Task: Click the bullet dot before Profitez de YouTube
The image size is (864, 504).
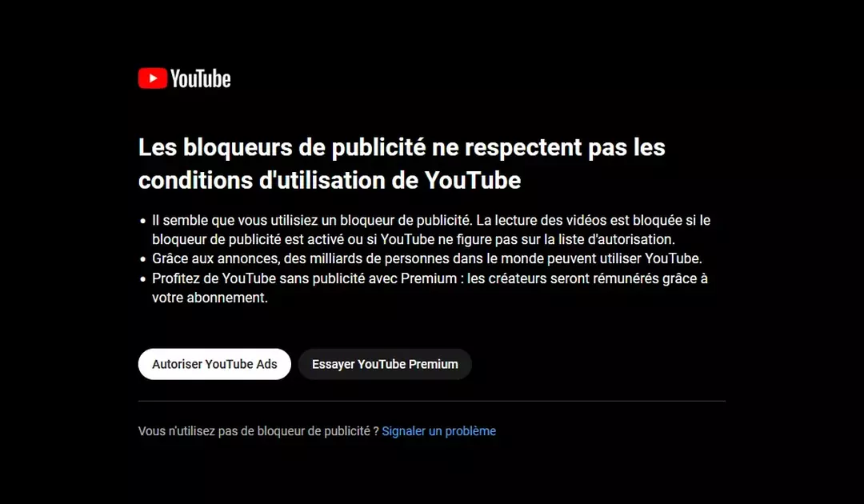Action: [142, 279]
